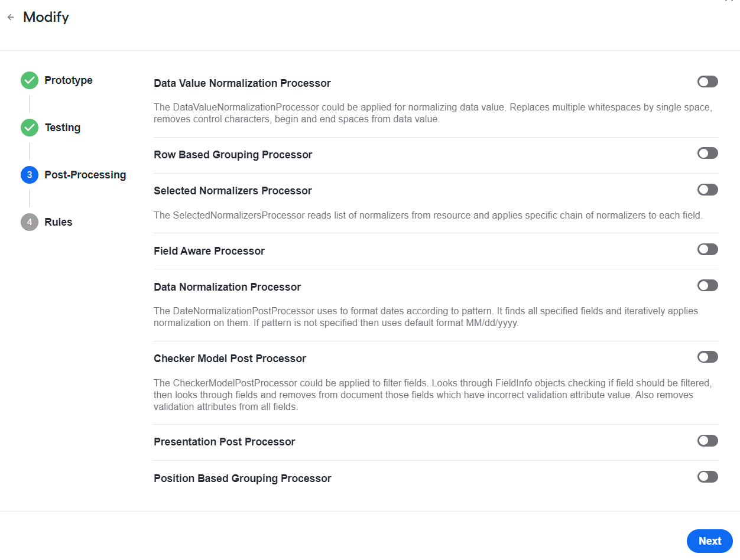Click the Testing green checkmark icon
Viewport: 740px width, 560px height.
coord(30,128)
